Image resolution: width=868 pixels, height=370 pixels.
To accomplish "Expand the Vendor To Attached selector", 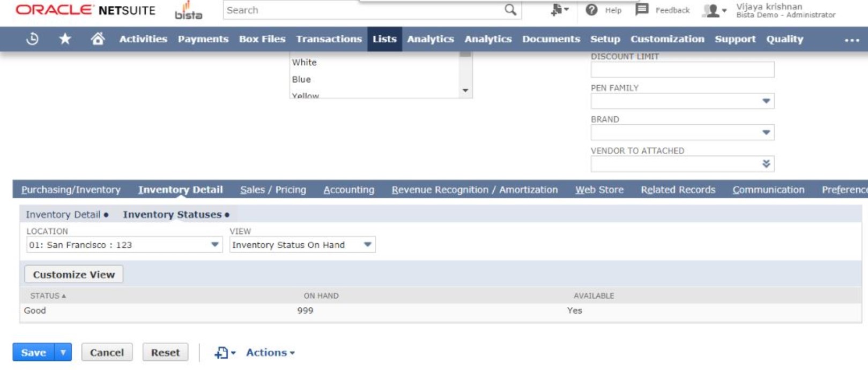I will click(766, 164).
